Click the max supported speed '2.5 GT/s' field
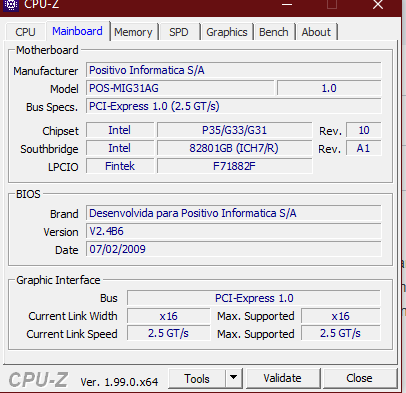 (341, 333)
